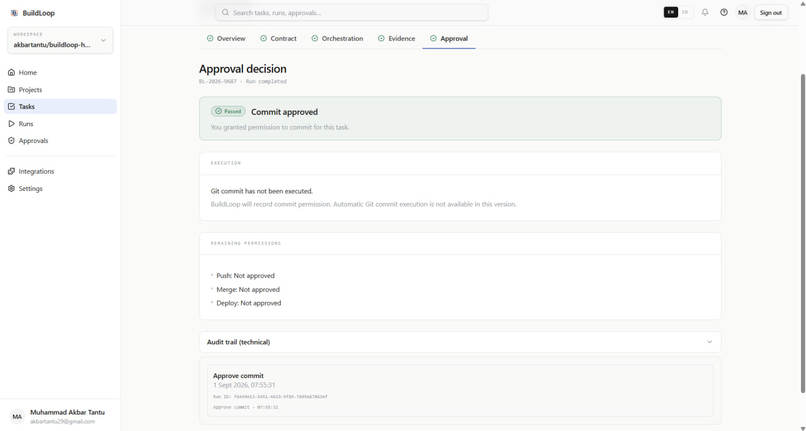
Task: Open Projects in the sidebar
Action: pos(60,89)
